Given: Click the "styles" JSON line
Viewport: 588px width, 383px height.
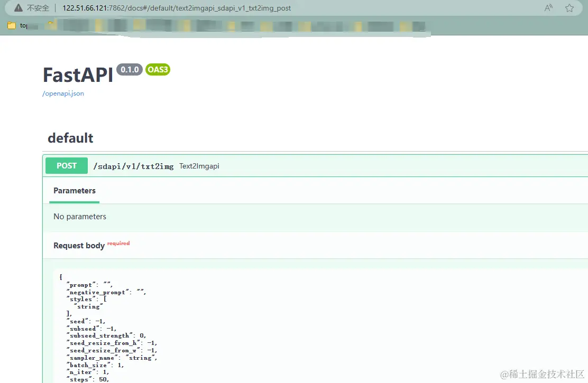Looking at the screenshot, I should [x=87, y=299].
